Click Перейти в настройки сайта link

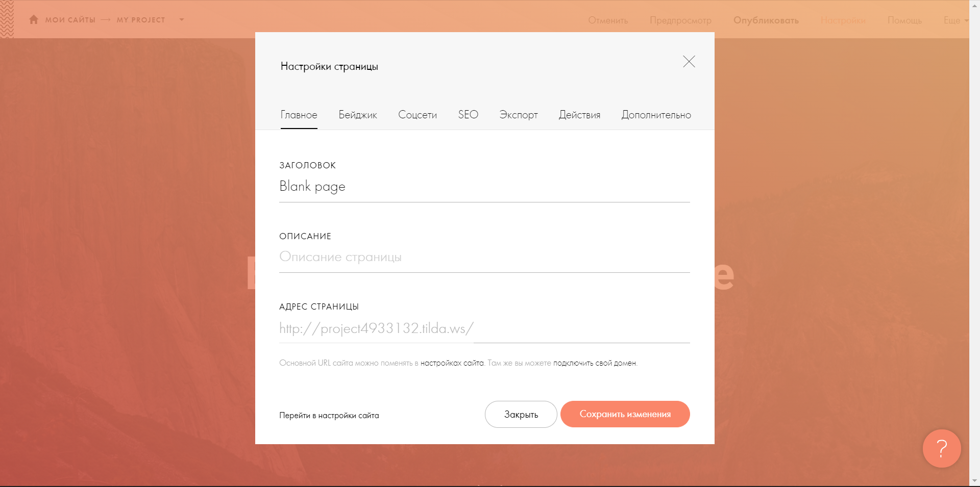[x=329, y=416]
